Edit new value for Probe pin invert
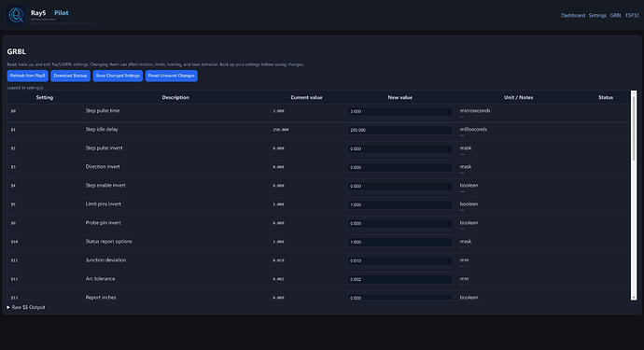The image size is (644, 350). [x=399, y=223]
